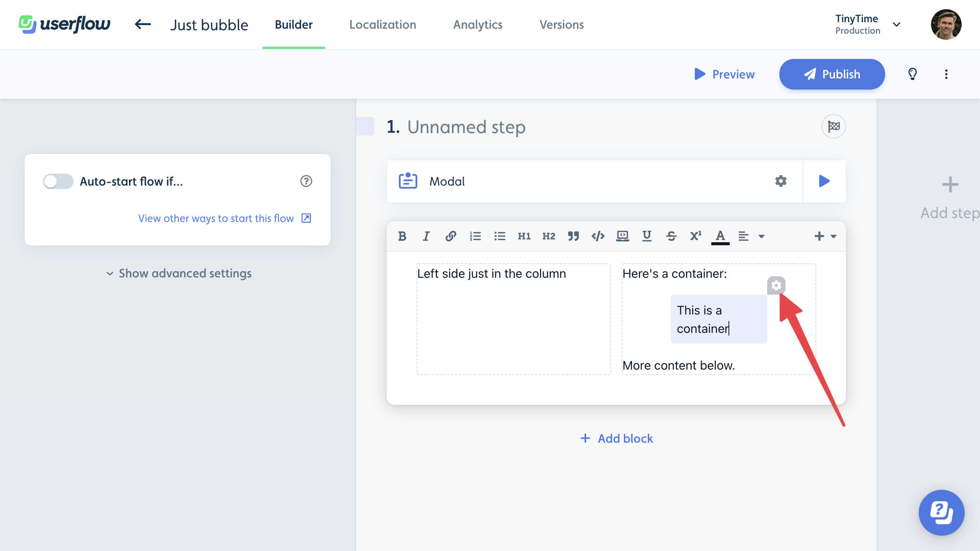Screen dimensions: 980x551
Task: Toggle superscript formatting
Action: 696,236
